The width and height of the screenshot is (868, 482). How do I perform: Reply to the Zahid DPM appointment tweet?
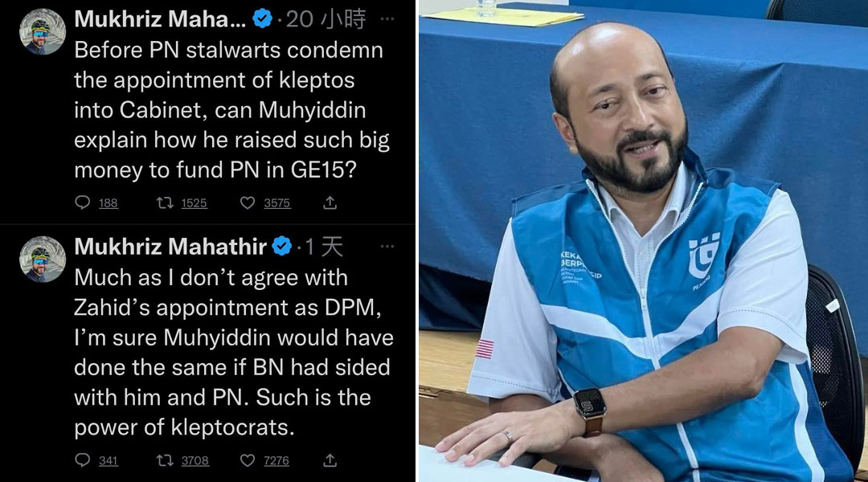click(x=83, y=460)
